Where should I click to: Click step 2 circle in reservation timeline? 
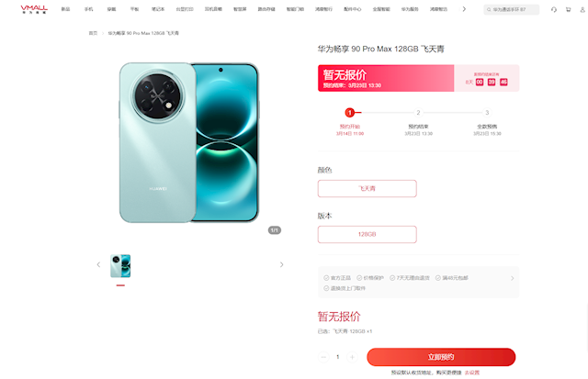[419, 112]
